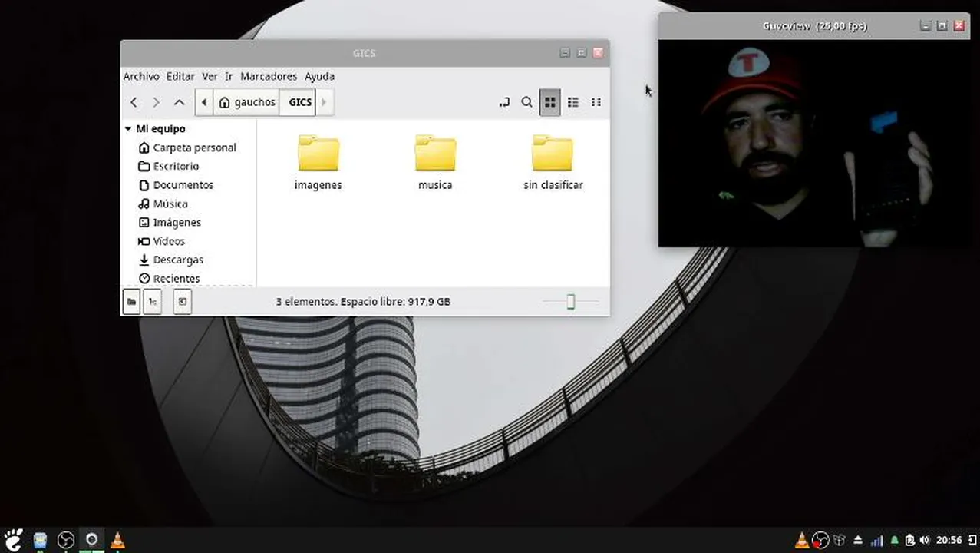Viewport: 980px width, 553px height.
Task: Open Imágenes in sidebar
Action: coord(170,222)
